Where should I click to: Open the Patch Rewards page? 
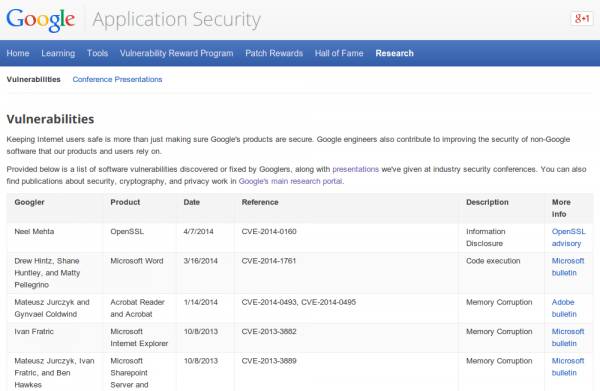click(274, 53)
